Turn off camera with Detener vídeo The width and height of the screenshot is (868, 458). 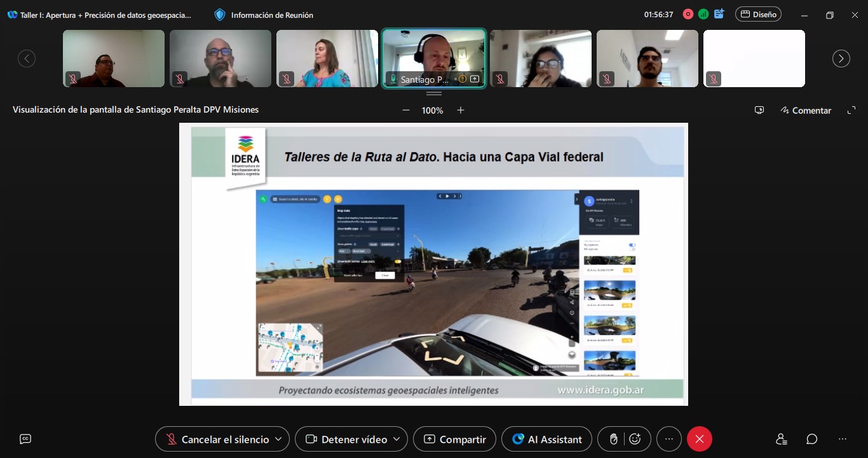click(x=346, y=439)
